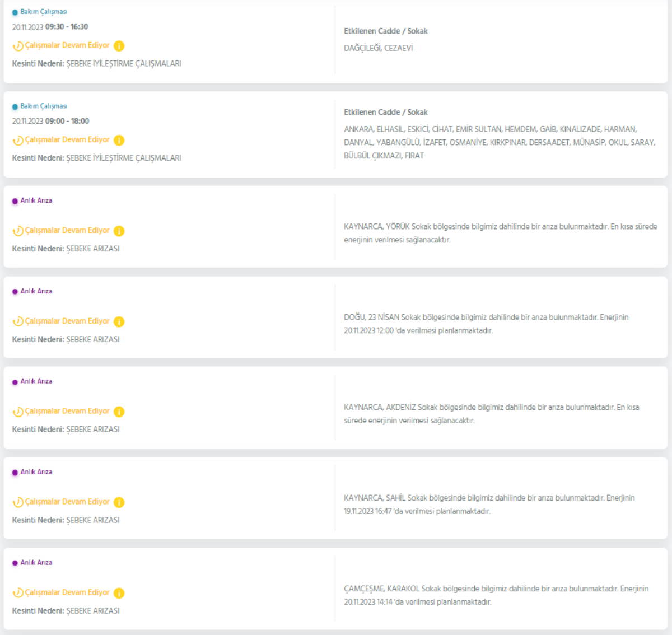672x635 pixels.
Task: Click the ÇAMÇEŞME, KARAKOL outage description text
Action: [496, 595]
